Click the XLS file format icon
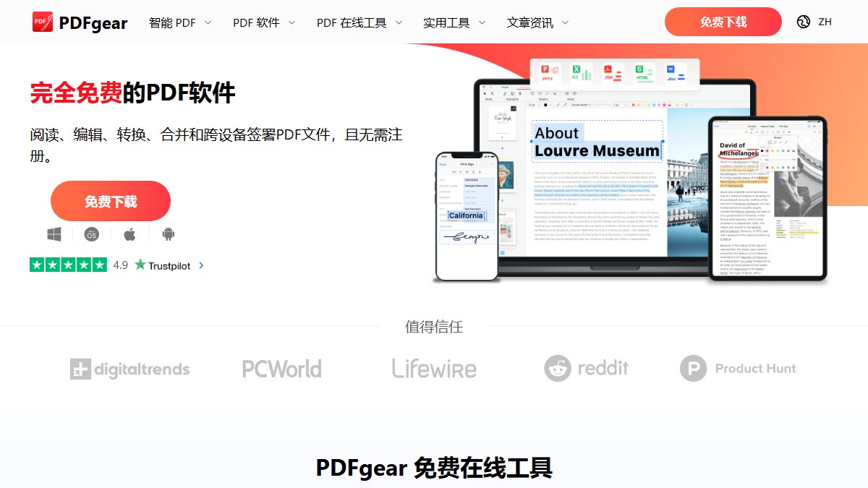This screenshot has height=488, width=868. [581, 73]
